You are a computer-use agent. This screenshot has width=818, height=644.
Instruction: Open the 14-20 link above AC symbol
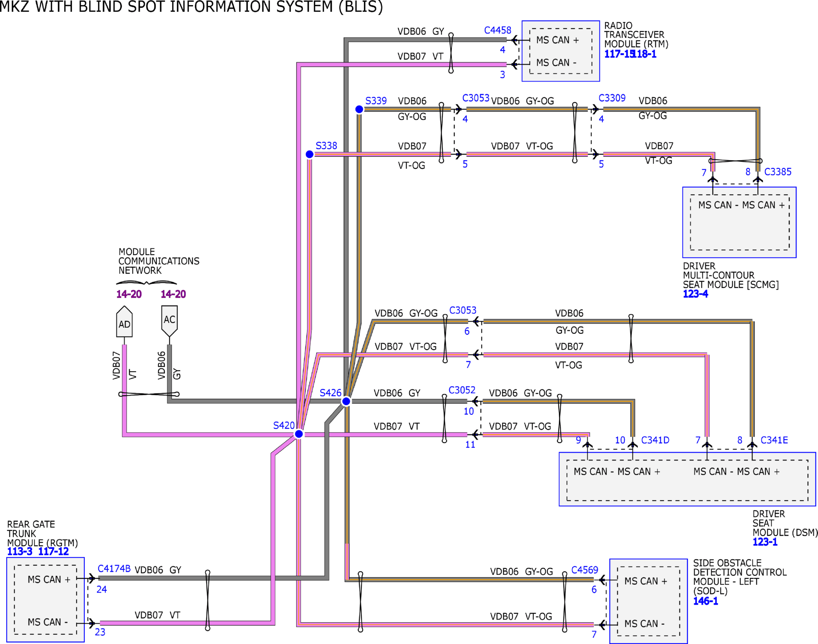coord(173,294)
